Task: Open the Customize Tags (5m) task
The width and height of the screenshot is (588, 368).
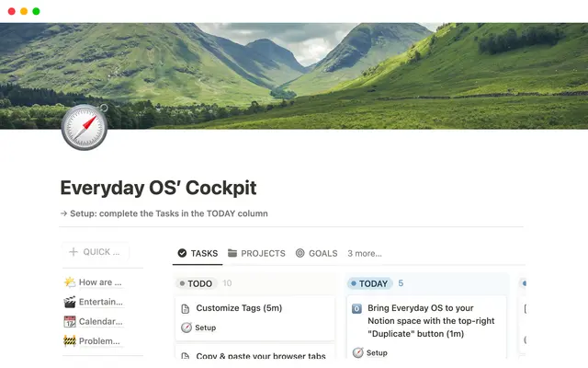Action: (237, 308)
